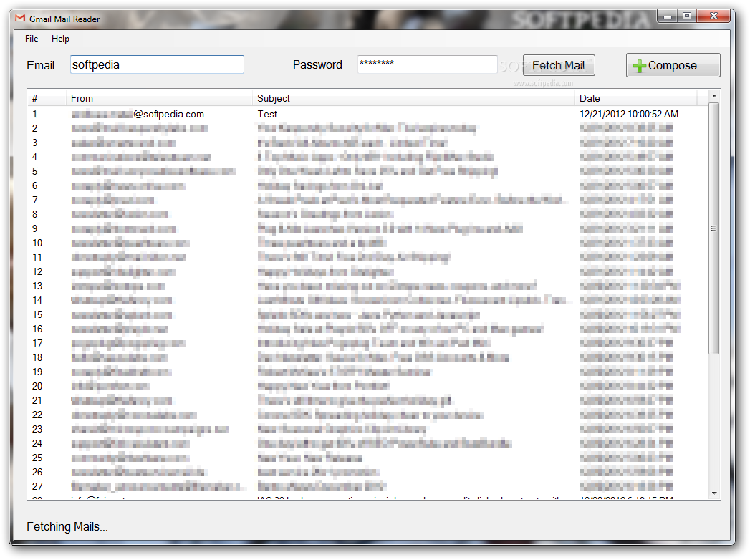Open the File menu
The image size is (750, 560).
(x=32, y=39)
